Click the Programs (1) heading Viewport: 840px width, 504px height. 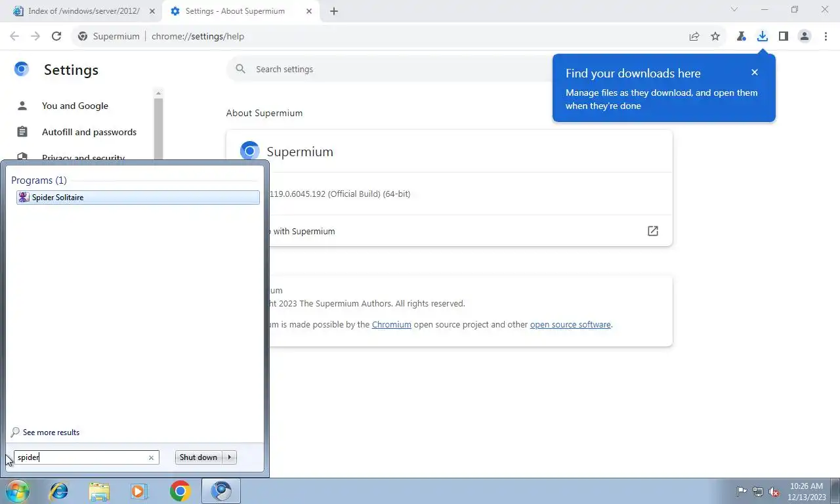pyautogui.click(x=39, y=180)
